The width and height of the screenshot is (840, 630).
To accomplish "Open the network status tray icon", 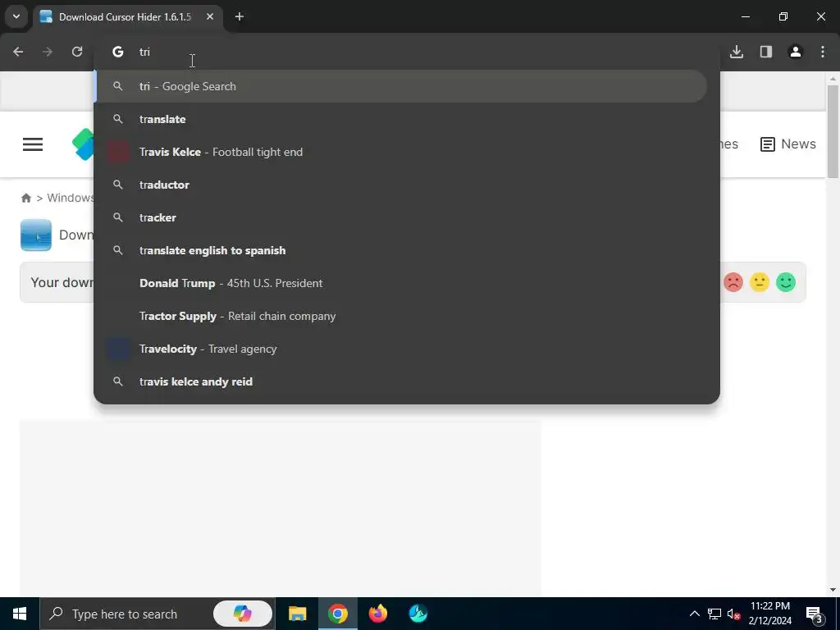I will point(714,614).
